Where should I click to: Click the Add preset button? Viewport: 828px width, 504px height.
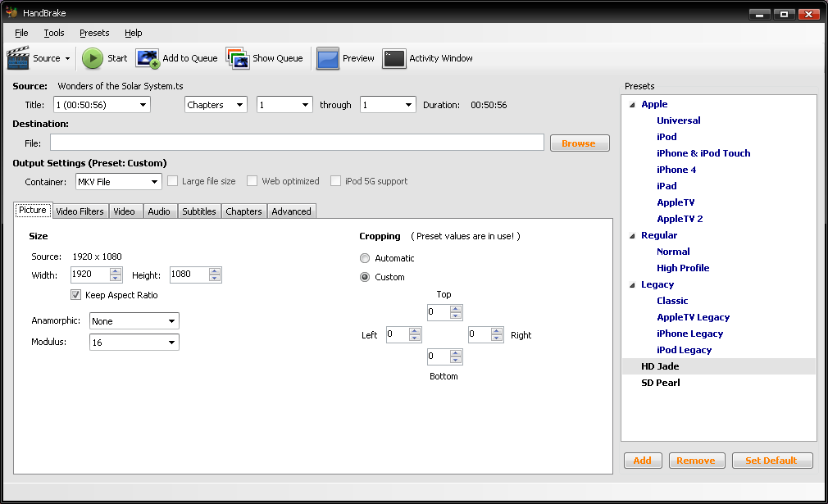(x=643, y=461)
